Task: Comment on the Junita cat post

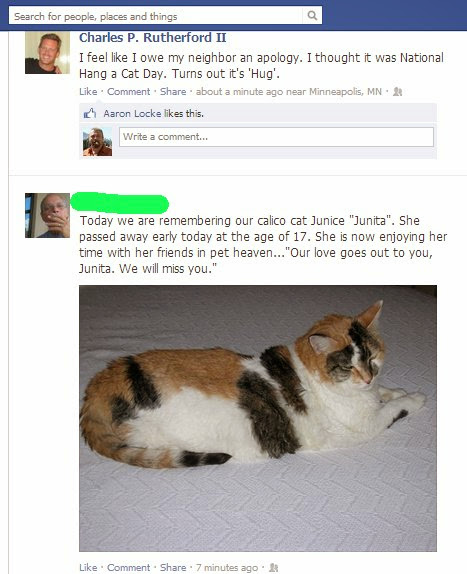Action: click(128, 567)
